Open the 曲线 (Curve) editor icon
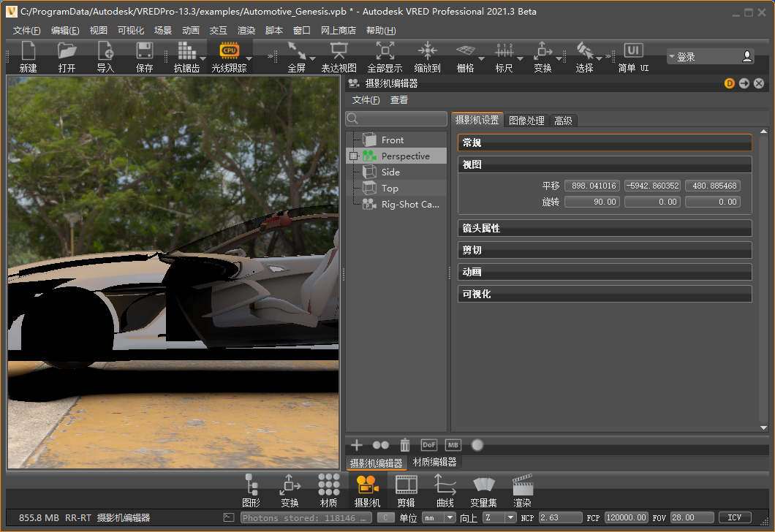Viewport: 775px width, 532px height. (x=445, y=485)
